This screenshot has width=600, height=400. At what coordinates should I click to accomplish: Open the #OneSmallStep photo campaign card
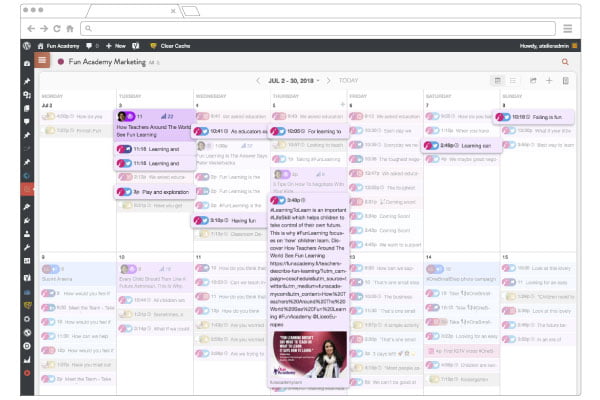(462, 273)
